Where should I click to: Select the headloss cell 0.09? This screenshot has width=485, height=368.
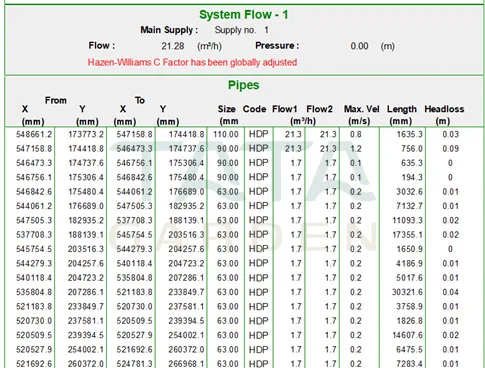[x=450, y=149]
